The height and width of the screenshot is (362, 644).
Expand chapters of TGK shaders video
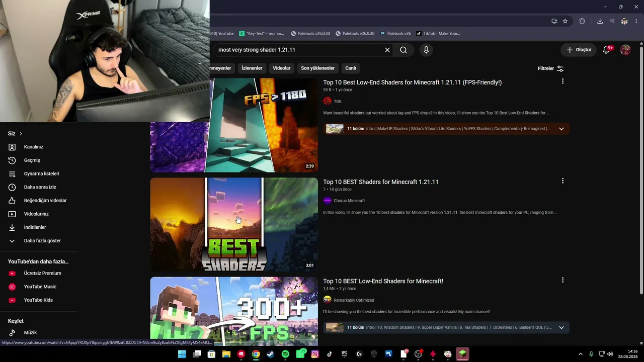point(561,129)
